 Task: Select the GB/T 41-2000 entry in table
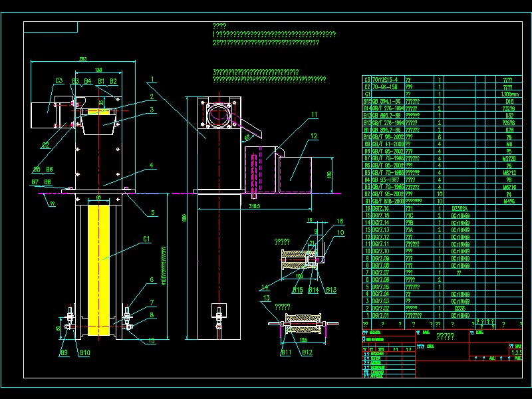[388, 144]
